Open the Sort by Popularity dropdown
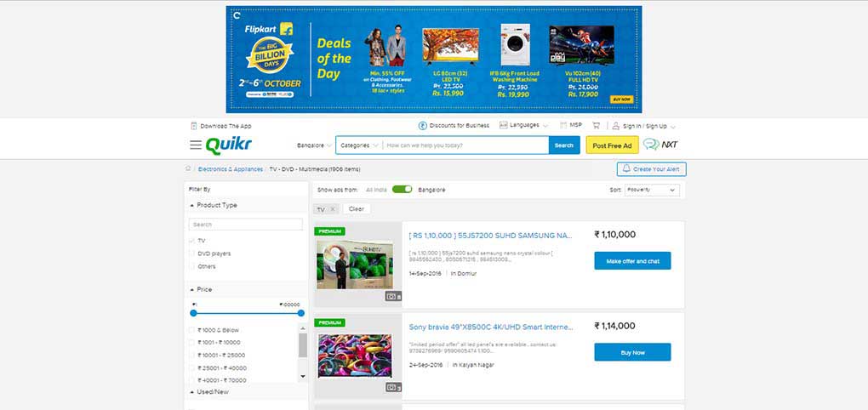 (x=652, y=190)
